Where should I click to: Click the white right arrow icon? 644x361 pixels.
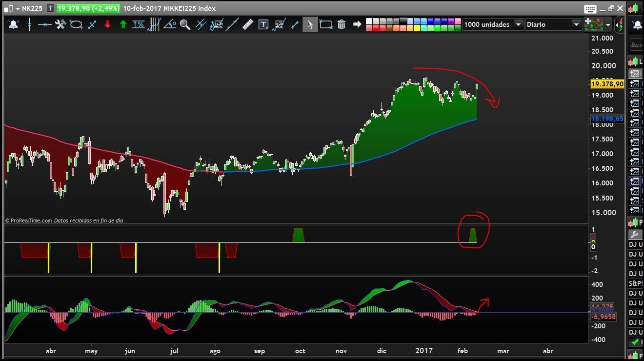pyautogui.click(x=357, y=24)
